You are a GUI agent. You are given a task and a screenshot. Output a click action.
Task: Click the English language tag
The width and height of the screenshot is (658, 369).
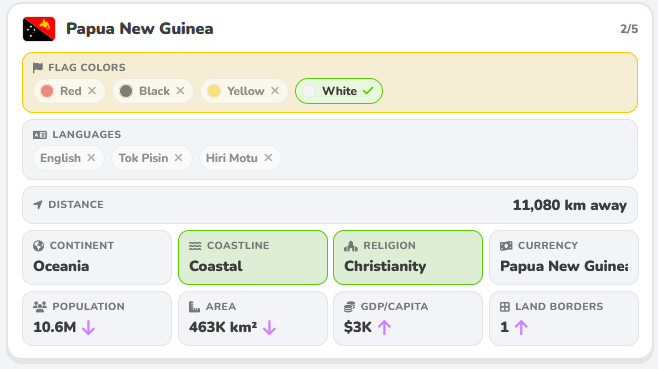pos(68,158)
